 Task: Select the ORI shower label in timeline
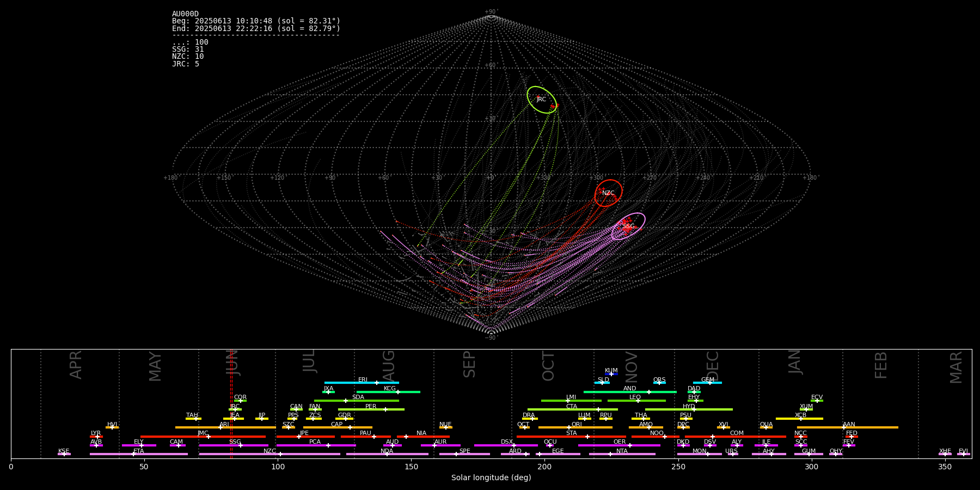(577, 425)
